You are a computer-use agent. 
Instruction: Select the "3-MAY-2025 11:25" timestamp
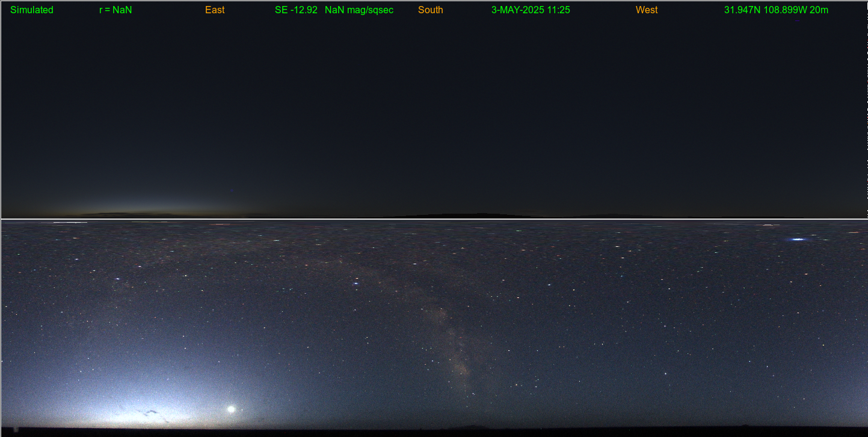531,10
